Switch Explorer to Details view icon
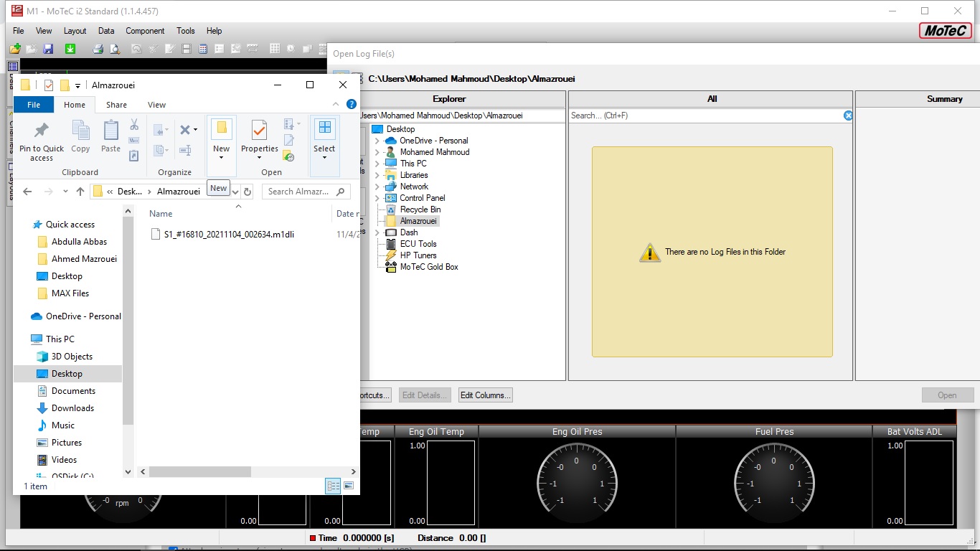980x551 pixels. 334,486
